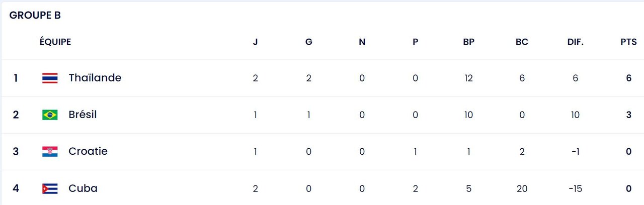Click the Thailand flag icon
This screenshot has height=205, width=644.
pyautogui.click(x=50, y=78)
